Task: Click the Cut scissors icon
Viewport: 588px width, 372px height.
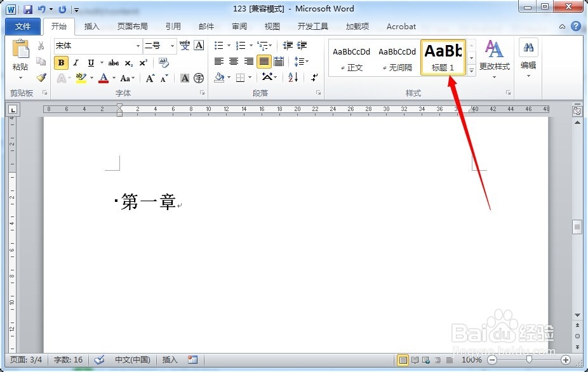Action: click(x=41, y=46)
